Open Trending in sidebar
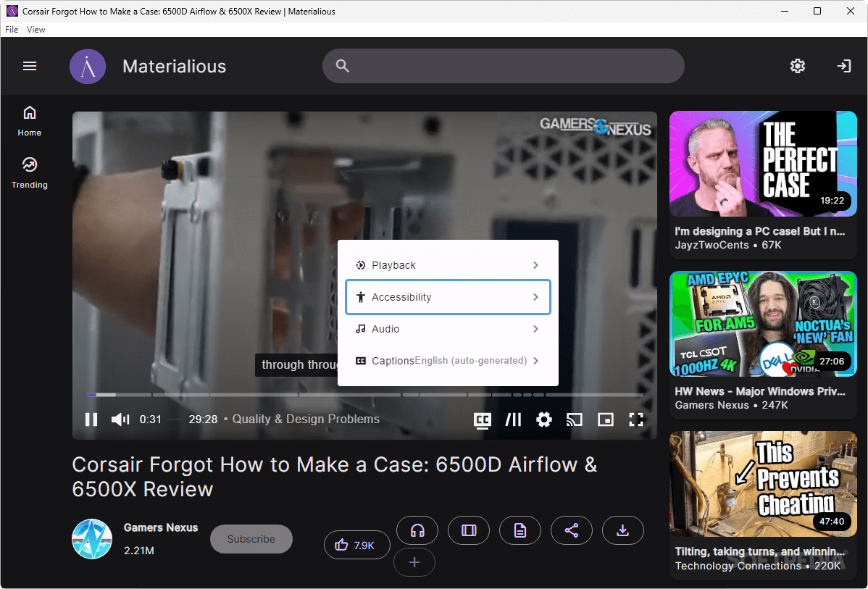This screenshot has width=868, height=589. pos(29,173)
